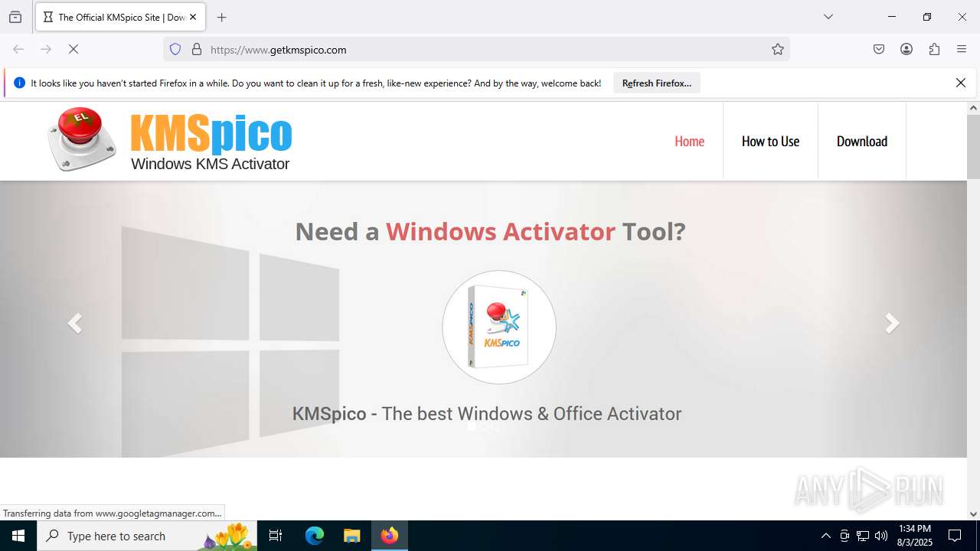Bookmark this page with star

[778, 49]
